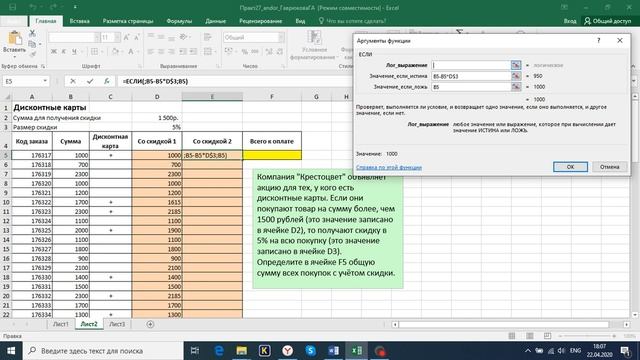Screen dimensions: 640x360
Task: Expand the Шрифт group dialog launcher
Action: (x=140, y=66)
